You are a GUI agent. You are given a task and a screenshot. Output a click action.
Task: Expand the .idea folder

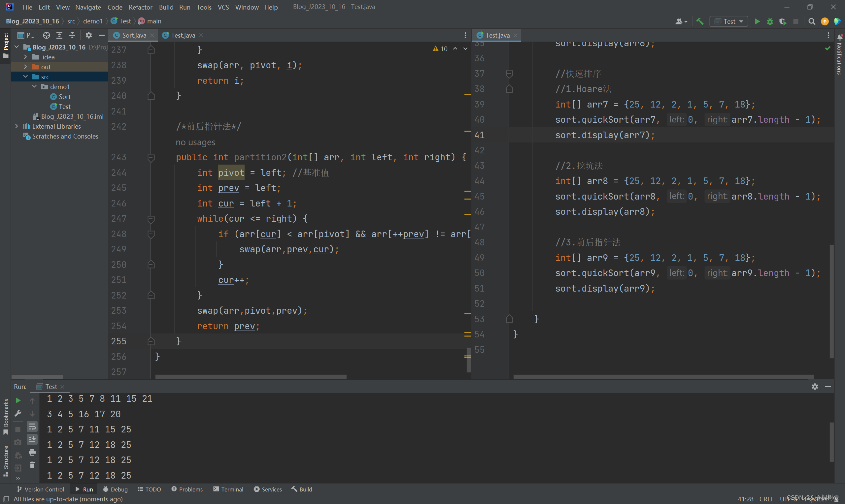click(x=25, y=57)
